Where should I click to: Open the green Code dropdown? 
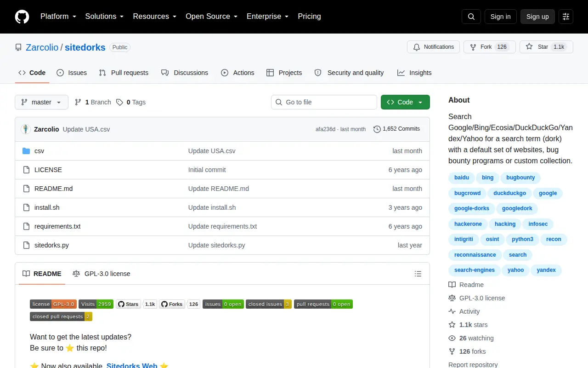pyautogui.click(x=405, y=102)
